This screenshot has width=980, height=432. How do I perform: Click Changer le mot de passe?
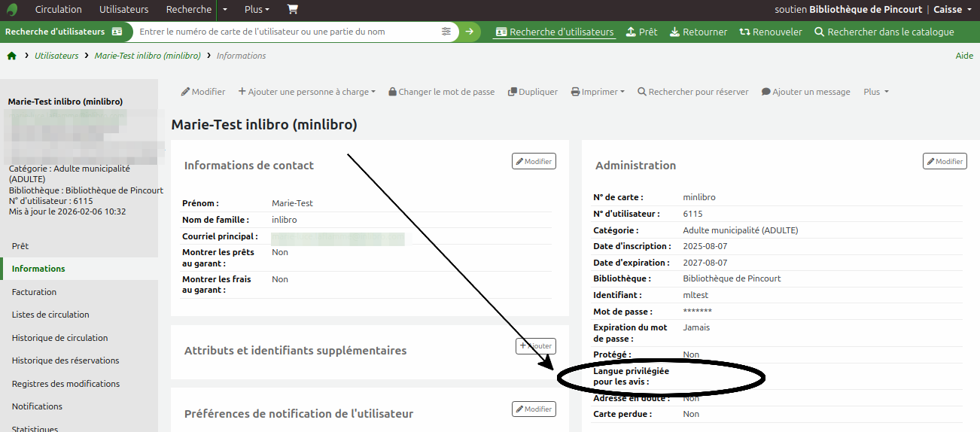(x=441, y=92)
